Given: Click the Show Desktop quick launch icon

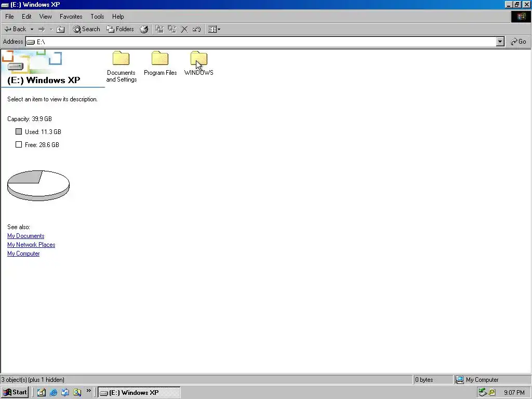Looking at the screenshot, I should [x=42, y=392].
